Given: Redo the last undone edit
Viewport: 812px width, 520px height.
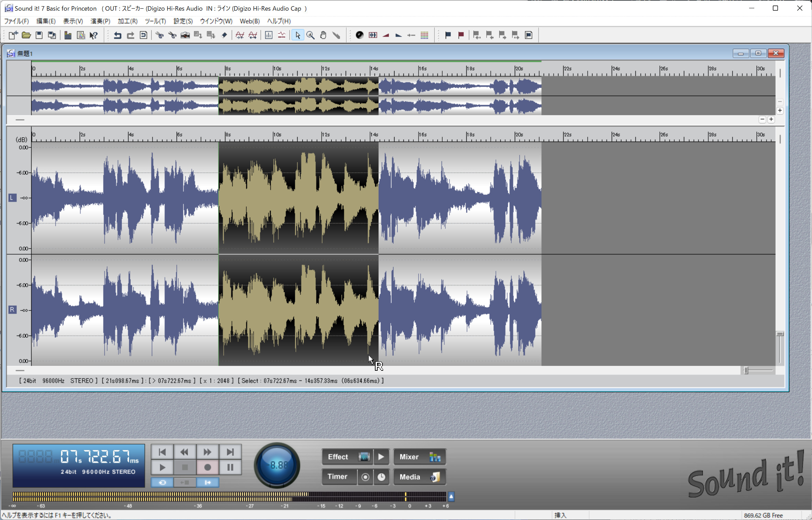Looking at the screenshot, I should [x=131, y=35].
